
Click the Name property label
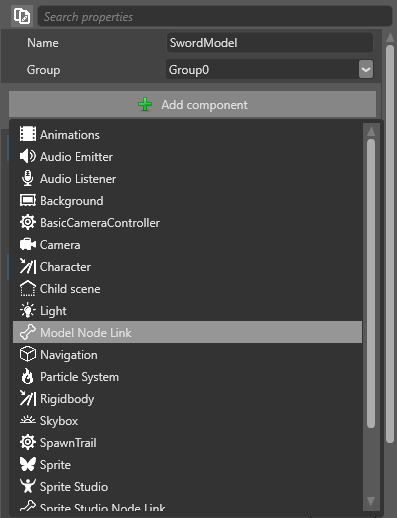tap(43, 43)
